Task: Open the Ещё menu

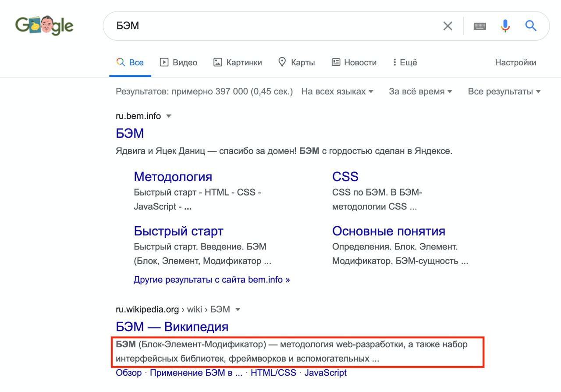Action: coord(405,63)
